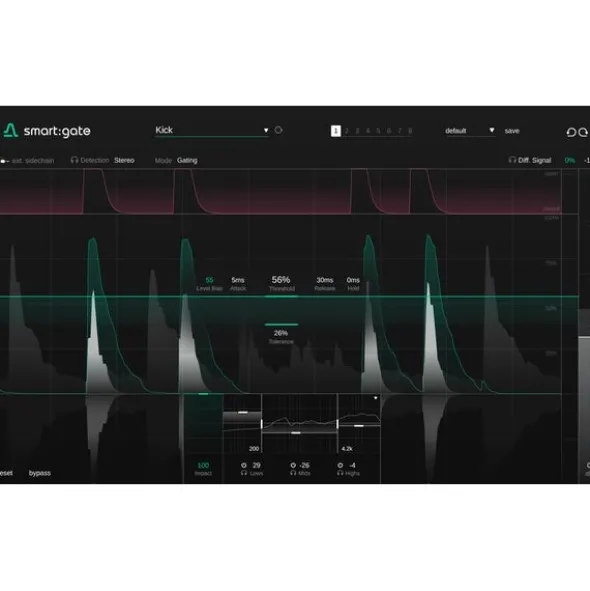Click the Threshold value 56%
590x591 pixels.
tap(281, 280)
